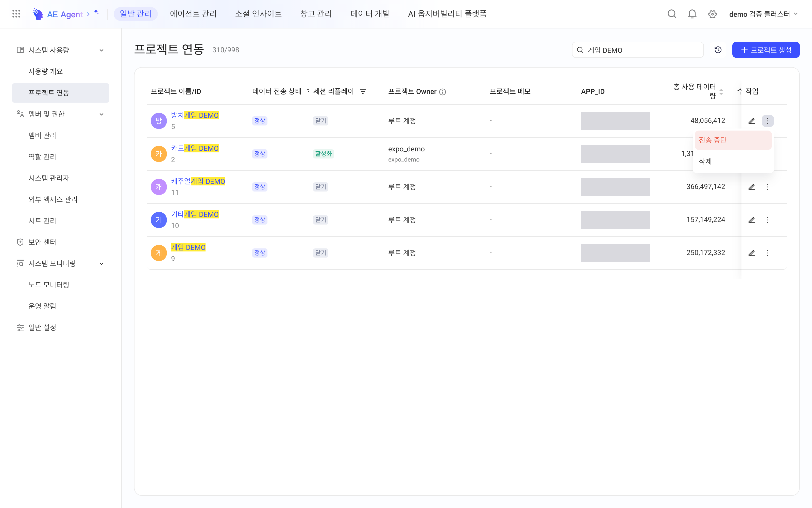The image size is (812, 508).
Task: Open the 캐주얼게임 DEMO project link
Action: tap(198, 181)
